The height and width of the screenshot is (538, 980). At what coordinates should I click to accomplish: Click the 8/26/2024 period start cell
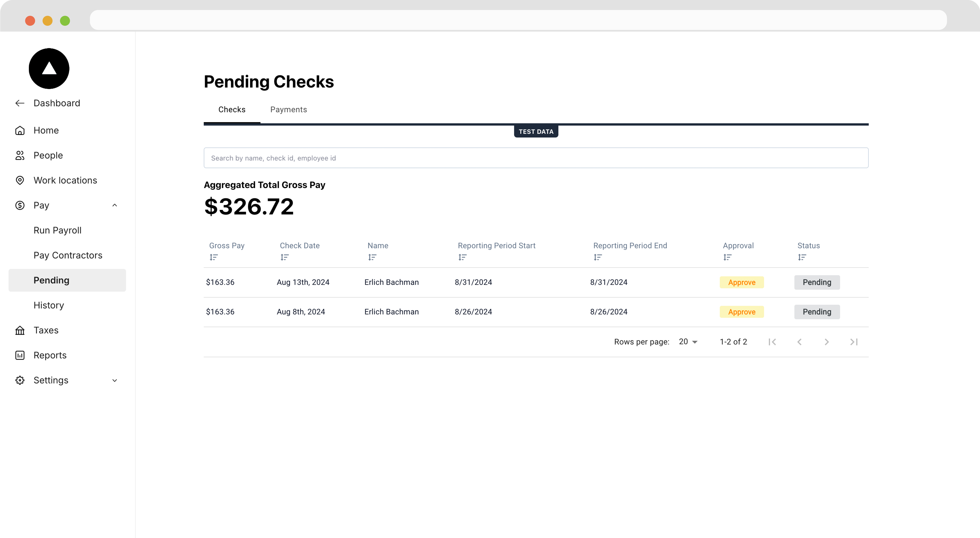tap(474, 312)
